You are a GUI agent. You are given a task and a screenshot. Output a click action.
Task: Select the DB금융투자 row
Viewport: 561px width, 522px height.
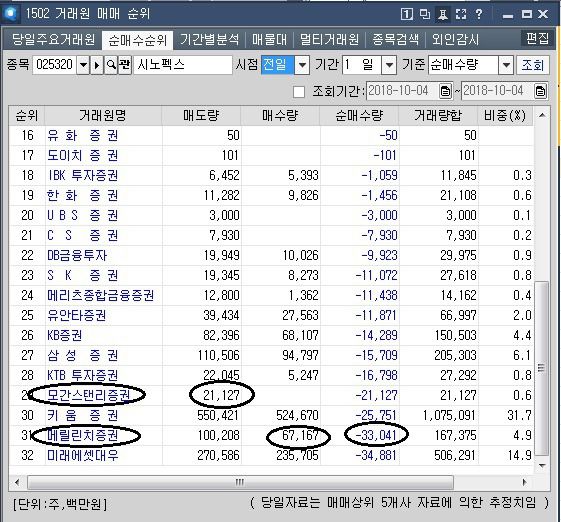271,256
